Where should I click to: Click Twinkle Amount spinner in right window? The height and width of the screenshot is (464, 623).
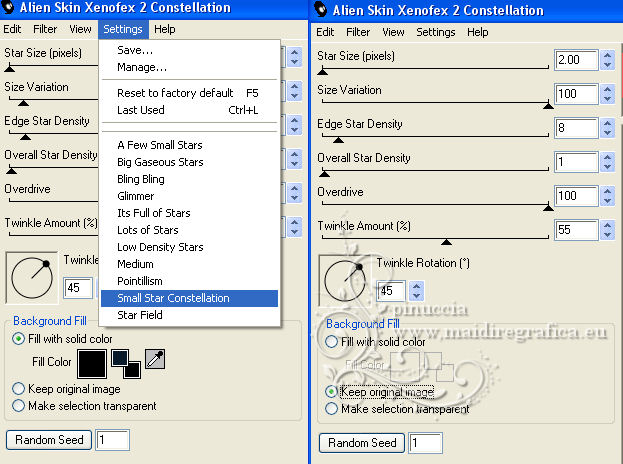tap(608, 230)
